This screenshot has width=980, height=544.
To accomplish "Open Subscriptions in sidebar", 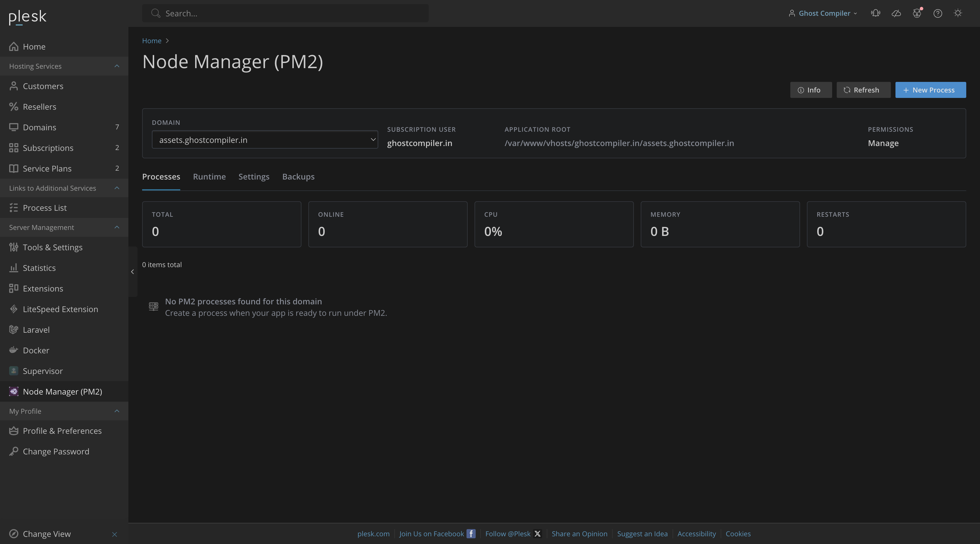I will tap(64, 147).
